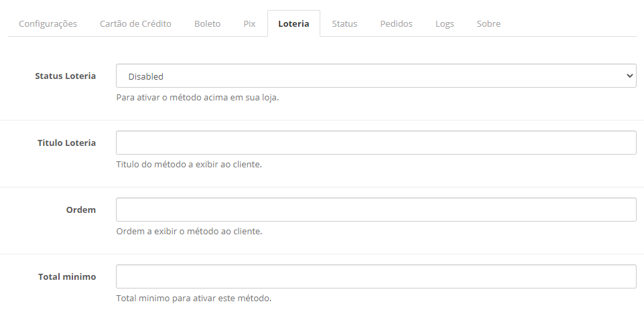Switch to the Cartão de Crédito tab

(x=135, y=23)
